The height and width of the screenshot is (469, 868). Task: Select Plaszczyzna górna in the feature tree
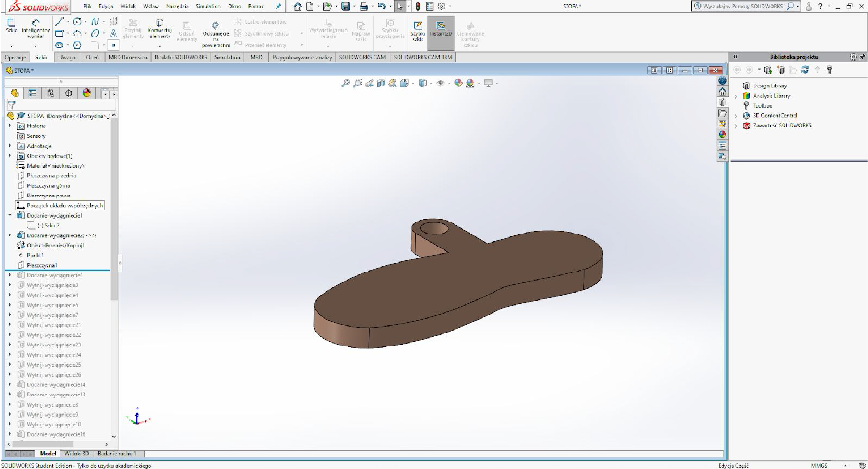(x=48, y=186)
